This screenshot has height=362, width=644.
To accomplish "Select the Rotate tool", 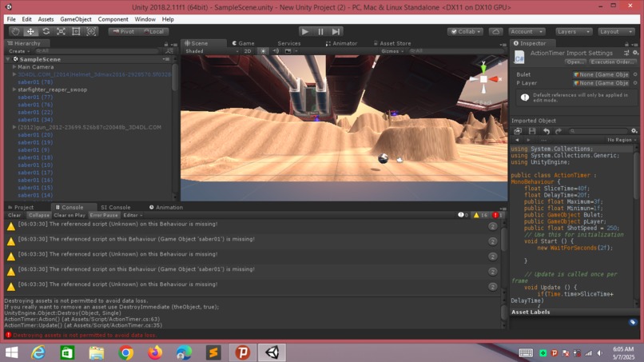I will click(x=46, y=31).
